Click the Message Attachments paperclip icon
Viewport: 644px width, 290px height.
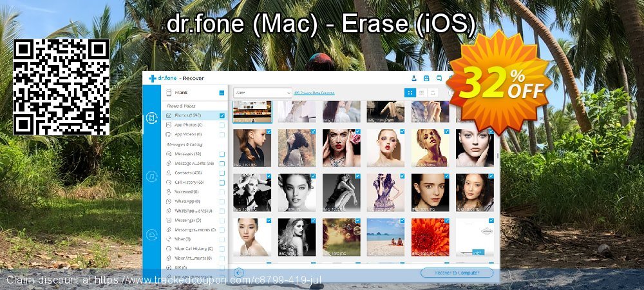168,163
